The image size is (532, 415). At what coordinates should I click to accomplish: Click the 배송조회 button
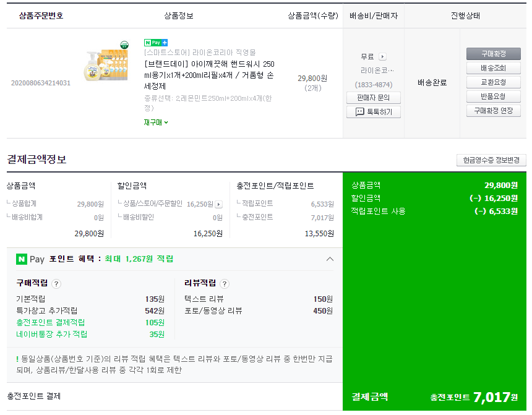click(493, 68)
